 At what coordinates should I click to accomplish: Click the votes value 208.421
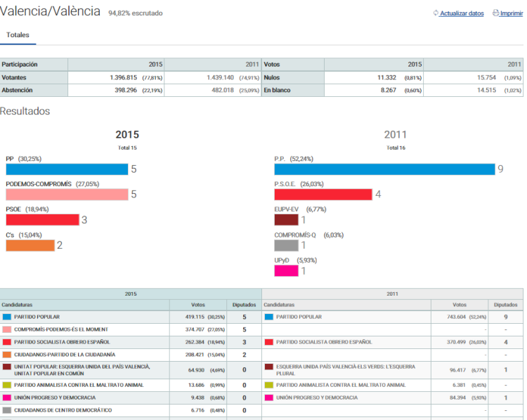pos(195,355)
